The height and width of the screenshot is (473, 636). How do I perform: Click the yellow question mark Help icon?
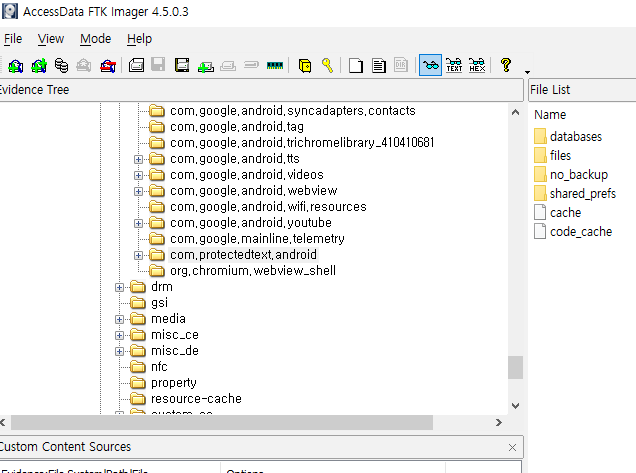(x=506, y=65)
